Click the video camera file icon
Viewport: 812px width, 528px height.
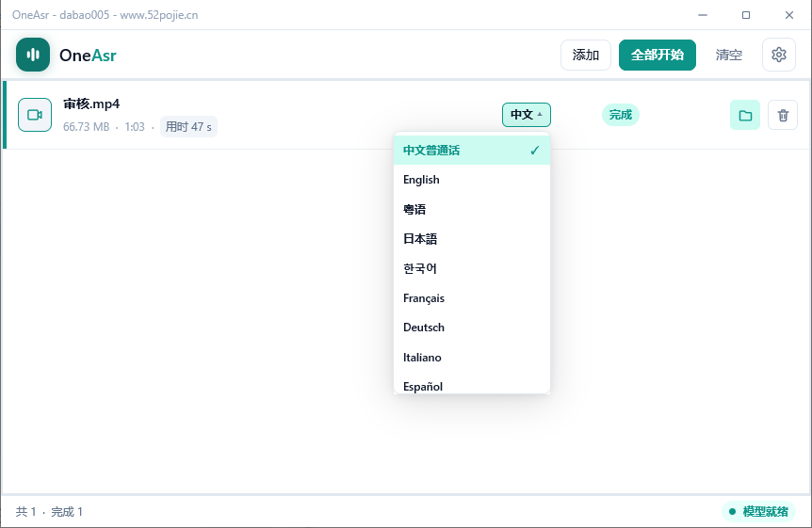pos(35,115)
